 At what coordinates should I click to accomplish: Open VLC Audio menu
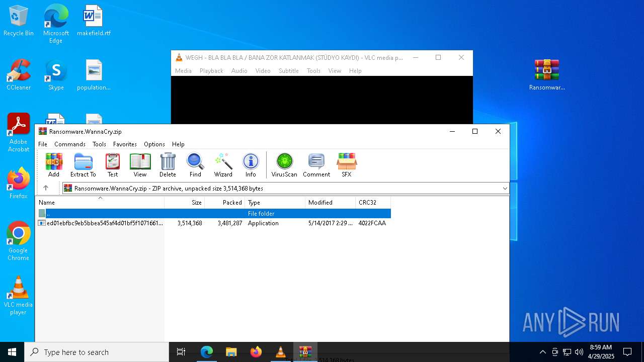[x=239, y=71]
